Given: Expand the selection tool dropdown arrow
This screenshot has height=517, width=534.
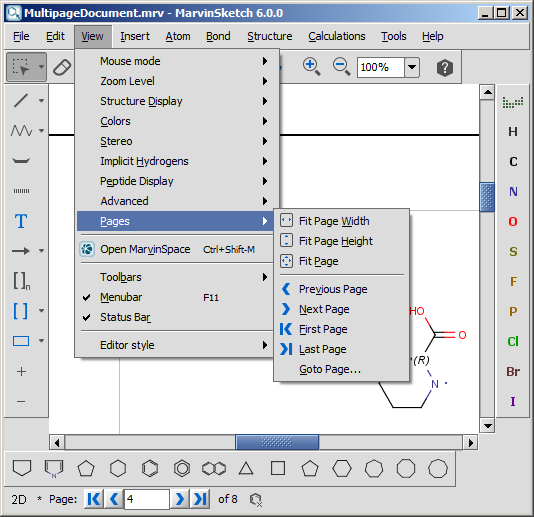Looking at the screenshot, I should [41, 67].
